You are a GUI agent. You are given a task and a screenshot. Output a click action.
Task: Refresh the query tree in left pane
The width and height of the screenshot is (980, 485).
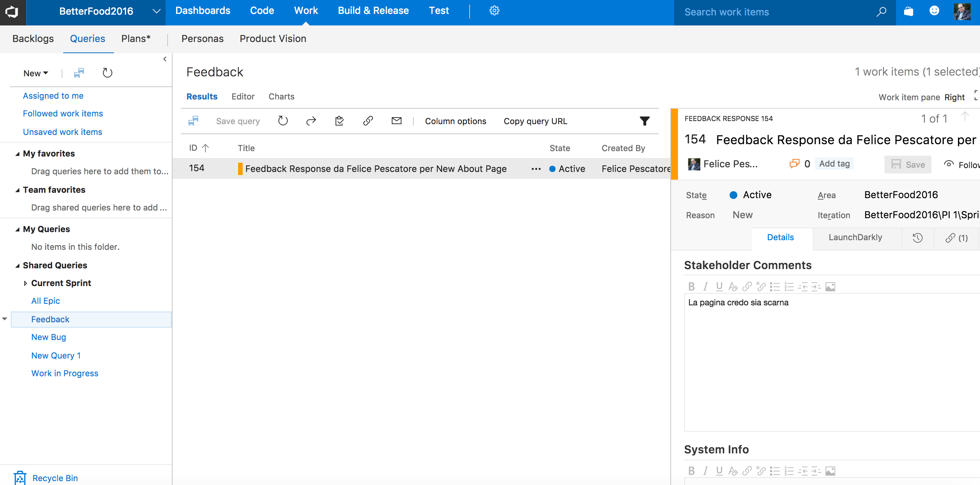(x=107, y=73)
